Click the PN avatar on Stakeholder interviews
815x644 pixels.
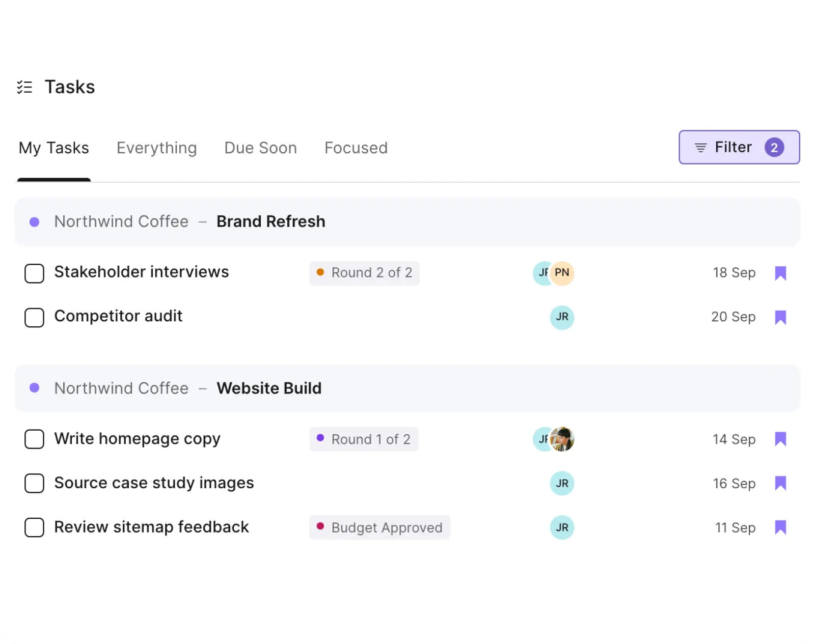coord(562,273)
